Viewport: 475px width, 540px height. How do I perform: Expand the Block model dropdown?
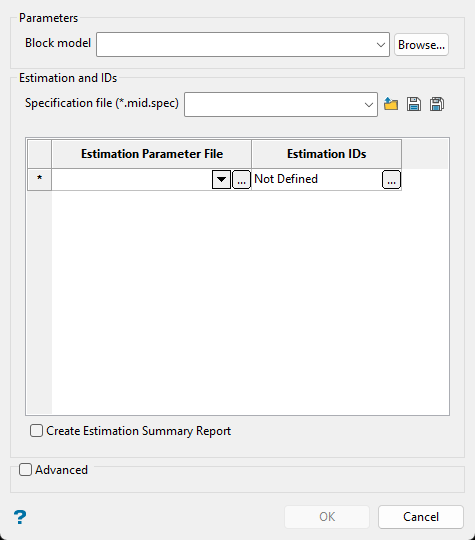point(381,45)
